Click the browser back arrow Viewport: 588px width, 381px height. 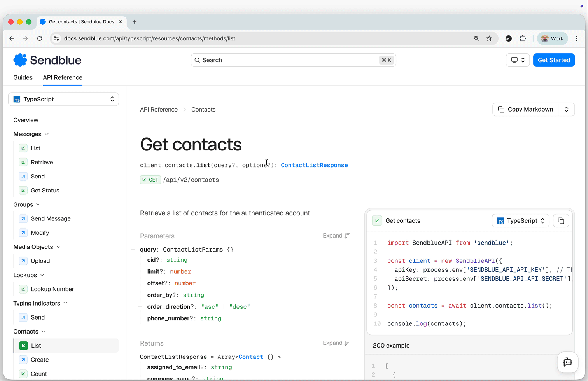pyautogui.click(x=12, y=38)
